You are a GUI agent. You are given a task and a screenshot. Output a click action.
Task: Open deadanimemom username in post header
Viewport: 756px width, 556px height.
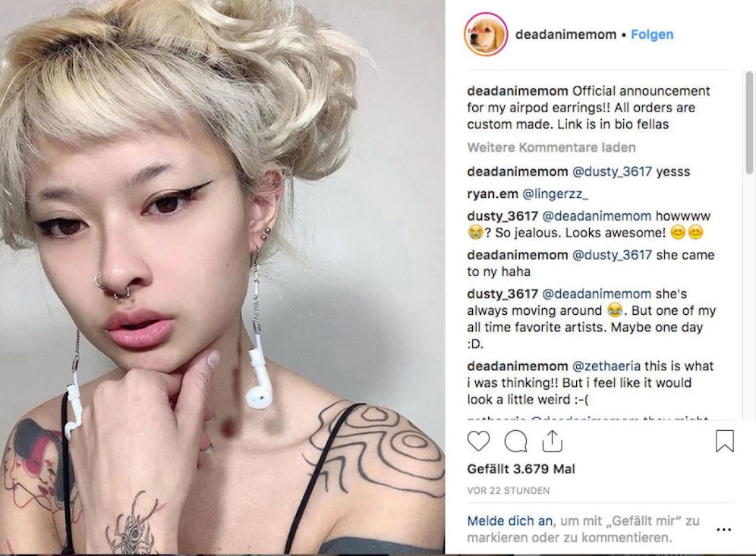click(565, 35)
